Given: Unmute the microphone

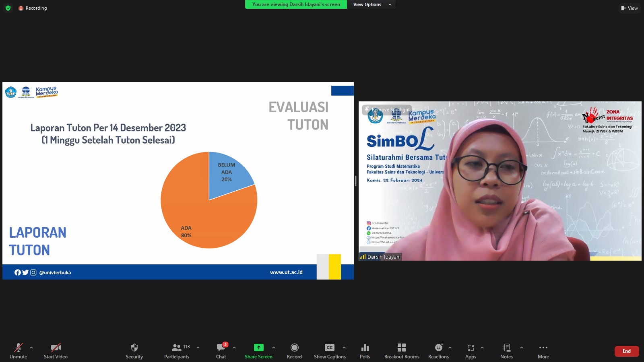Looking at the screenshot, I should [x=19, y=351].
